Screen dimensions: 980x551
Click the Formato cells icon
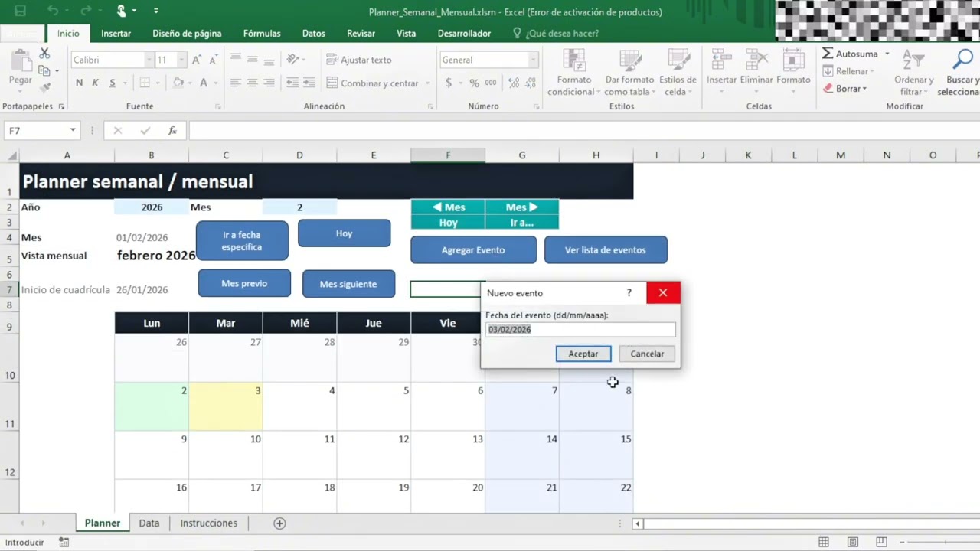pyautogui.click(x=793, y=60)
